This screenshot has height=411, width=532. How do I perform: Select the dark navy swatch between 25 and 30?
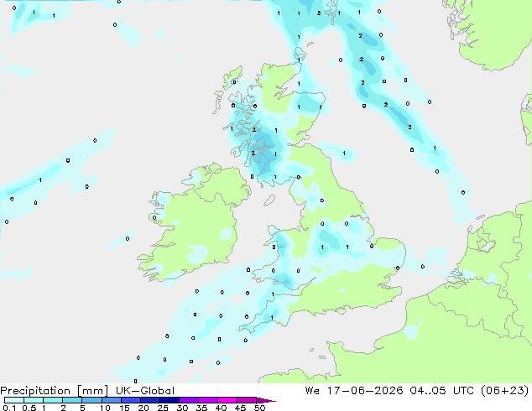[x=170, y=400]
